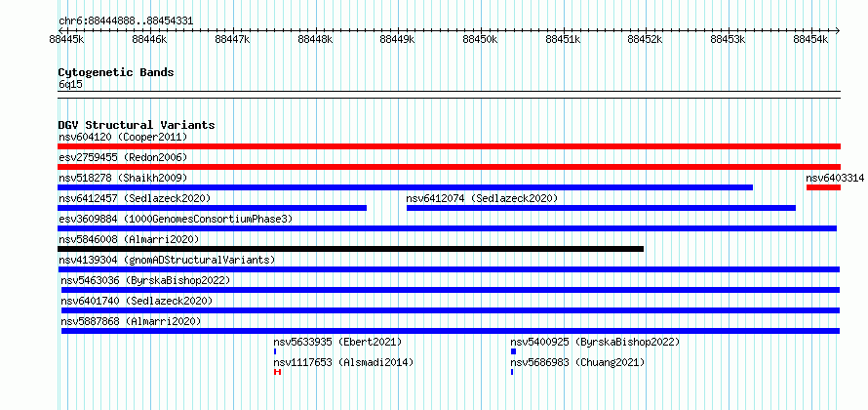Image resolution: width=868 pixels, height=410 pixels.
Task: Click the nsv5633935 (Ebert2021) label
Action: [x=338, y=342]
